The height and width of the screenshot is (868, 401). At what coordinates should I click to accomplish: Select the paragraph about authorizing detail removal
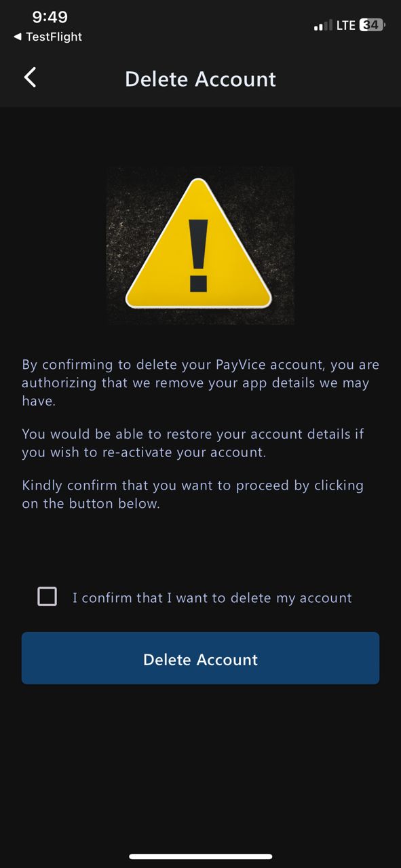pos(200,383)
